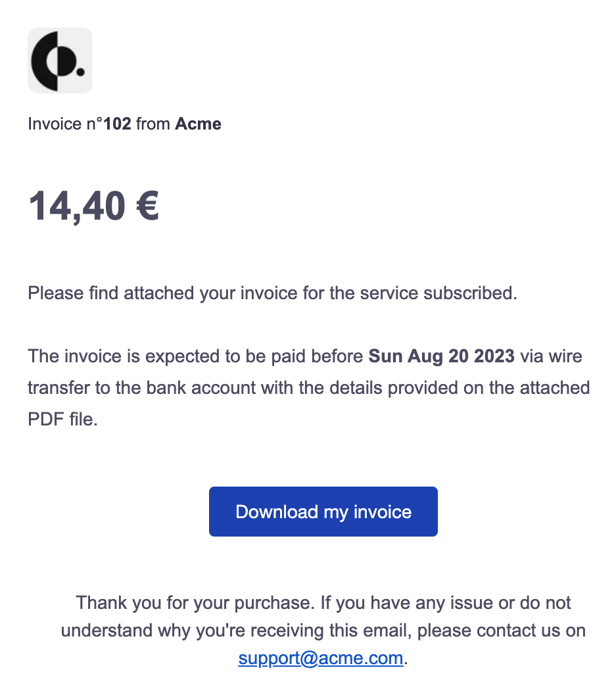Click the 14,40 amount figure

(x=77, y=206)
